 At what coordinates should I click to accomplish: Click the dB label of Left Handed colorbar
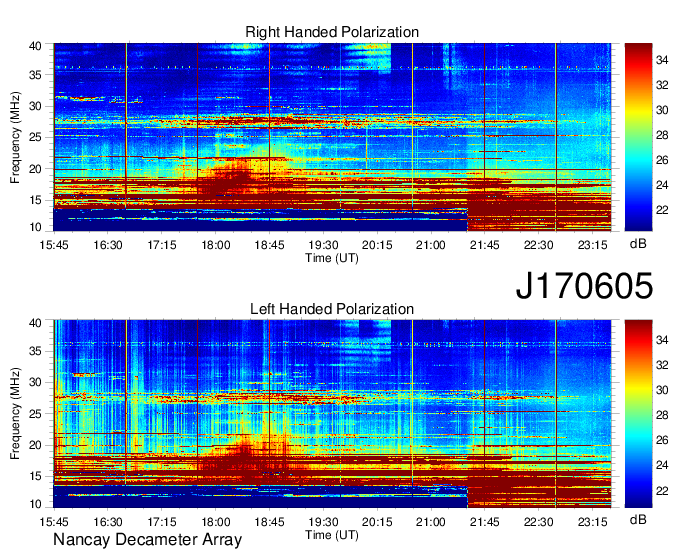[638, 519]
